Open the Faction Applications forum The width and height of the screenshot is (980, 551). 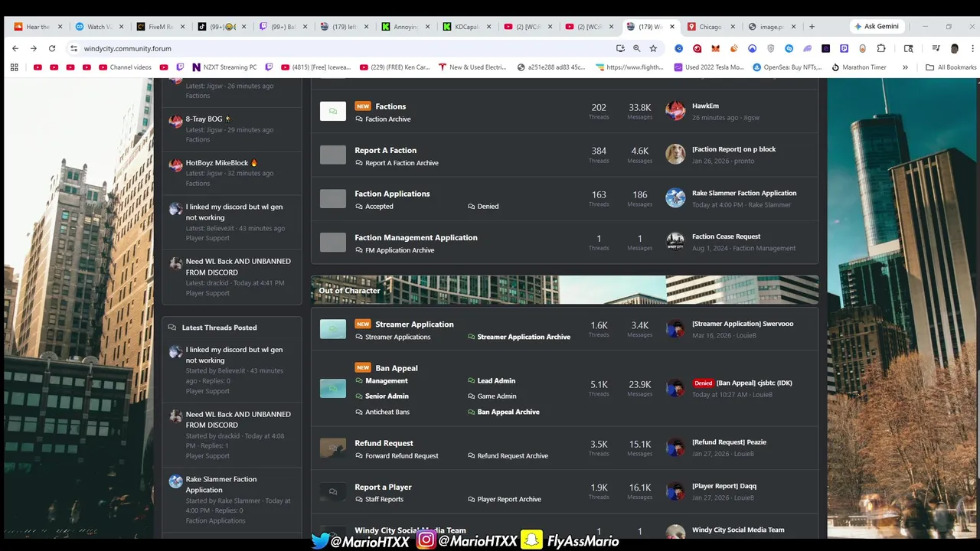[x=392, y=194]
